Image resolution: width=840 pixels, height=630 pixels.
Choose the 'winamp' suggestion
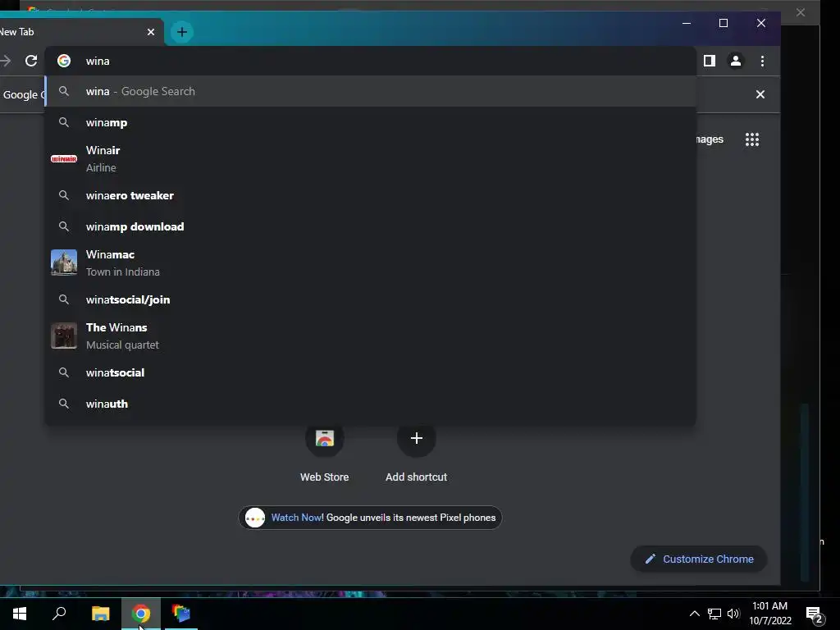tap(371, 123)
